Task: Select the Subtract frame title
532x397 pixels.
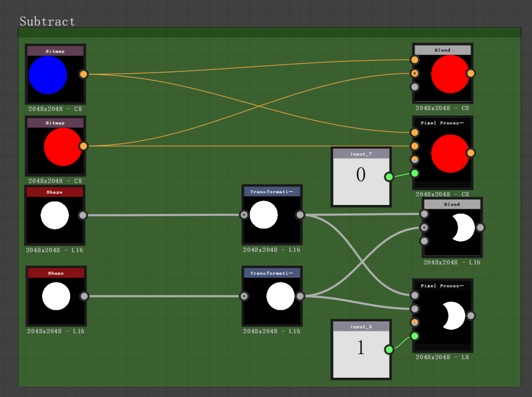Action: click(47, 21)
